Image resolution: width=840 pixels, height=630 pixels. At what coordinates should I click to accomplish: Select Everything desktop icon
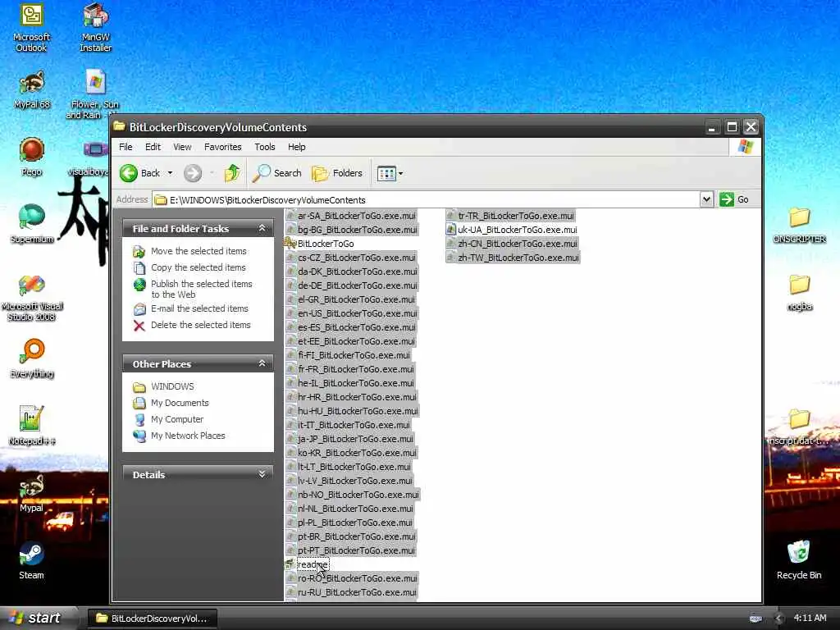(32, 358)
